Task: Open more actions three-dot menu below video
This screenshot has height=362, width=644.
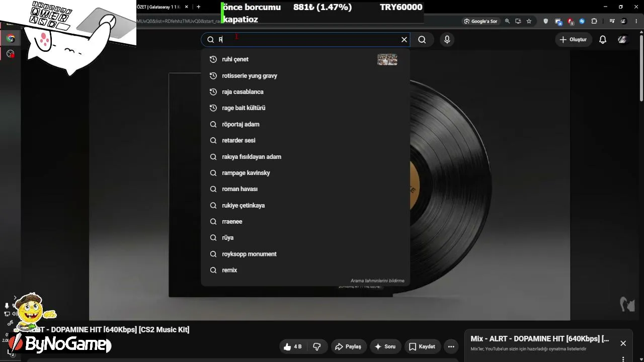Action: 451,346
